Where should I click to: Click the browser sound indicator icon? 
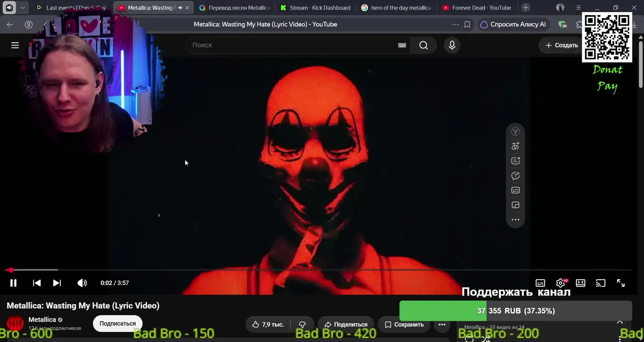click(10, 8)
